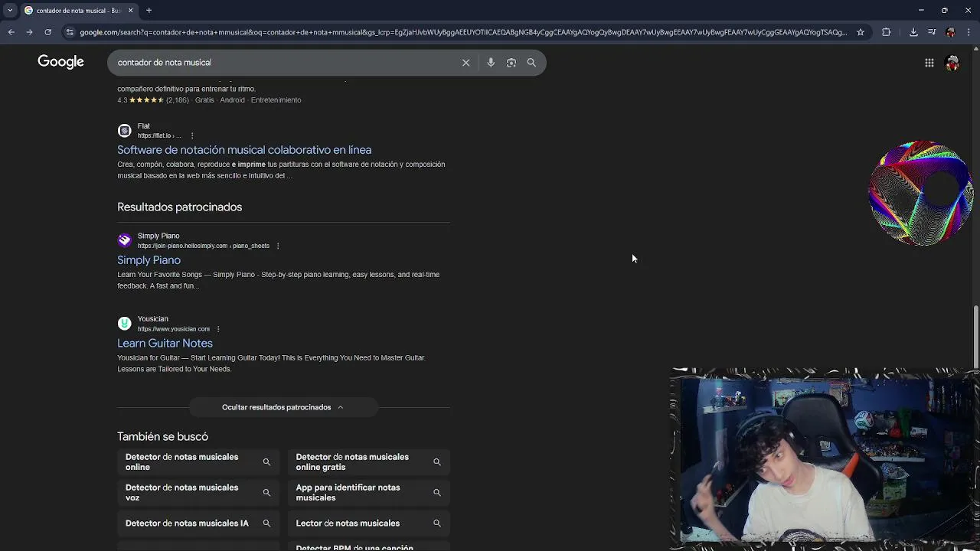Image resolution: width=980 pixels, height=551 pixels.
Task: Open site information icon in address bar
Action: pos(70,32)
